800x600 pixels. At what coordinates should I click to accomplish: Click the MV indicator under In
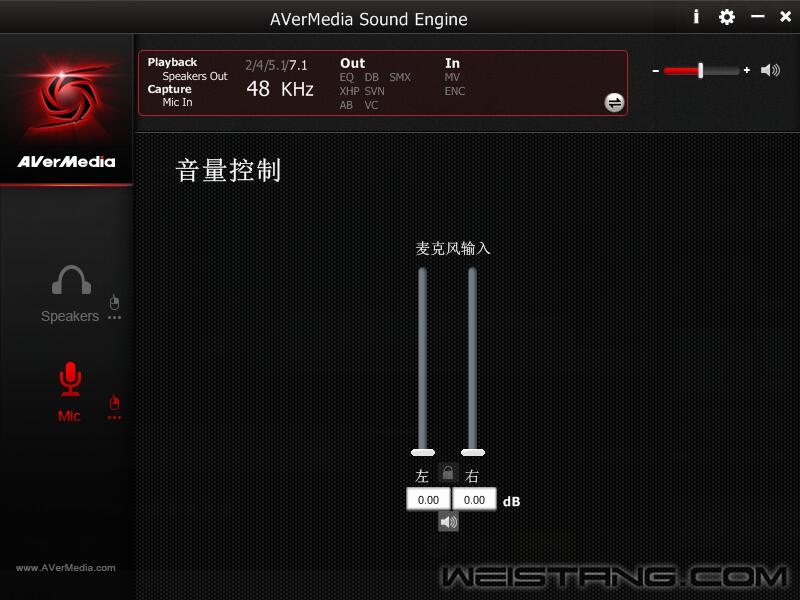[x=452, y=78]
